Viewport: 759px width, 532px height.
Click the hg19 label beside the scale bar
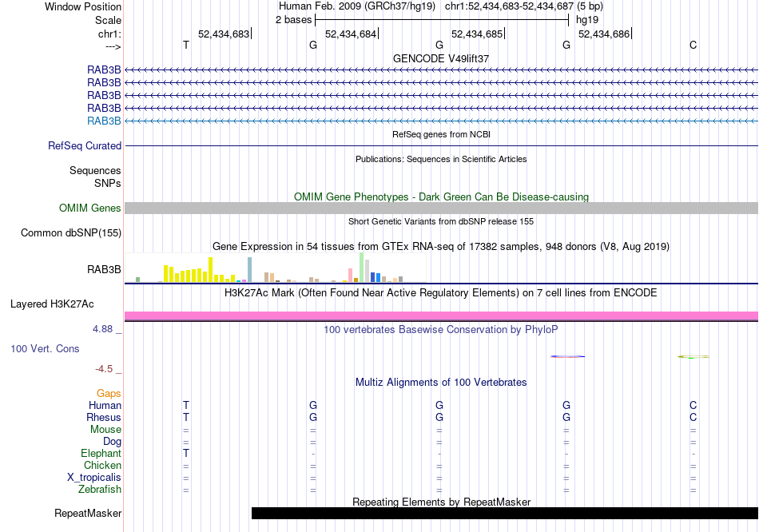coord(587,20)
